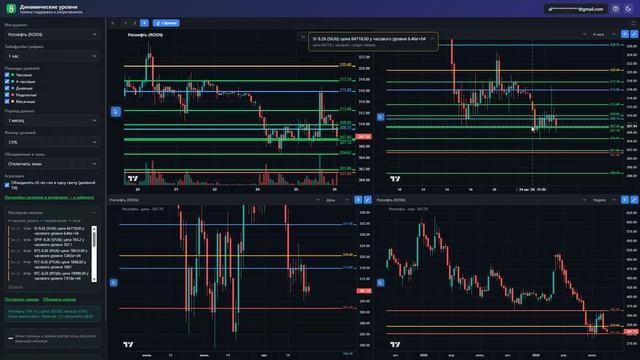
Task: Collapse the Последние сигналы panel
Action: coord(94,213)
